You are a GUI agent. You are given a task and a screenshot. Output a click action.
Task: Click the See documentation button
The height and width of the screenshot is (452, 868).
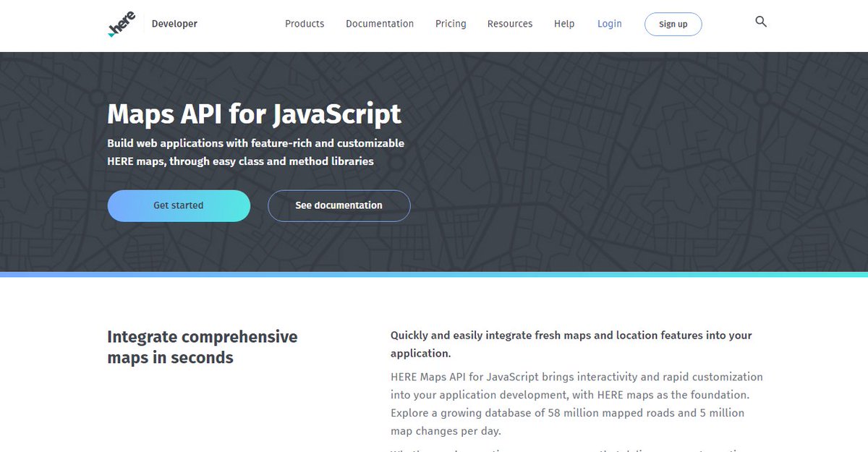[339, 205]
